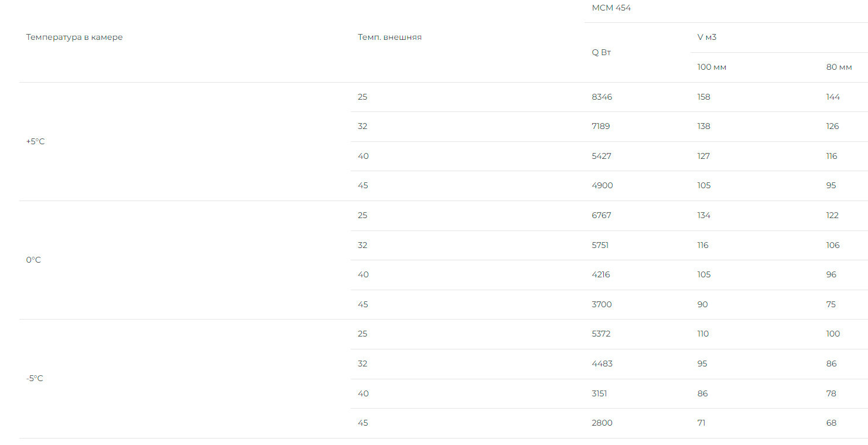Viewport: 868px width, 445px height.
Task: Select the "100 мм" sub-header
Action: [712, 67]
